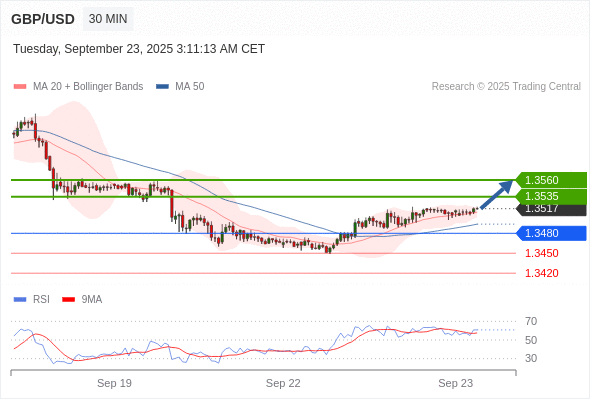This screenshot has height=400, width=590.
Task: Click the GBP/USD pair title
Action: 43,19
